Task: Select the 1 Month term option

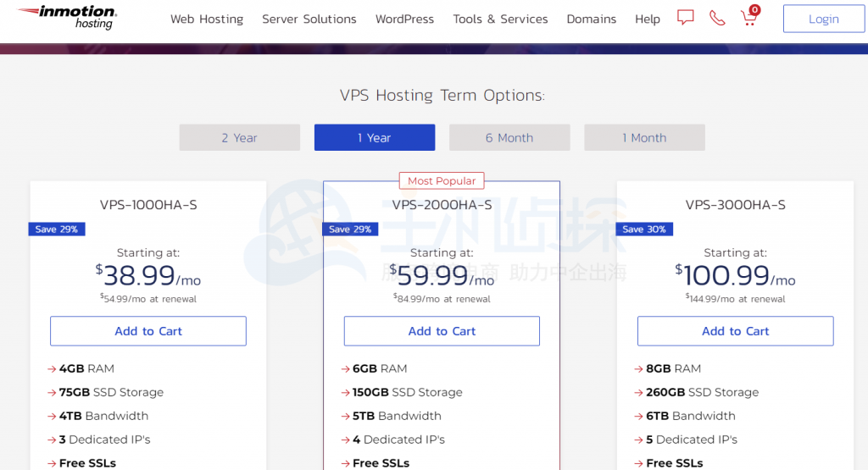Action: click(x=644, y=137)
